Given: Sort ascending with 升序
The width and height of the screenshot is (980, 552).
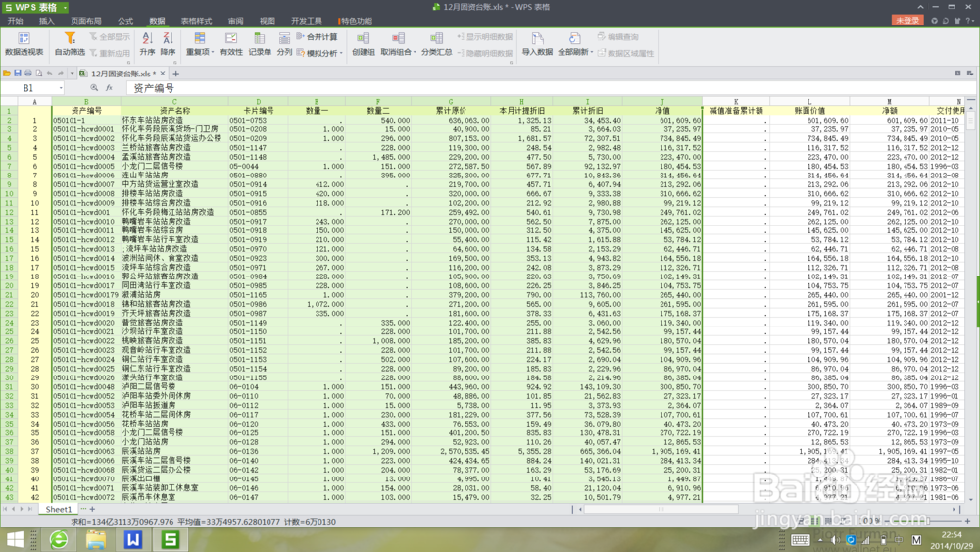Looking at the screenshot, I should pyautogui.click(x=148, y=44).
